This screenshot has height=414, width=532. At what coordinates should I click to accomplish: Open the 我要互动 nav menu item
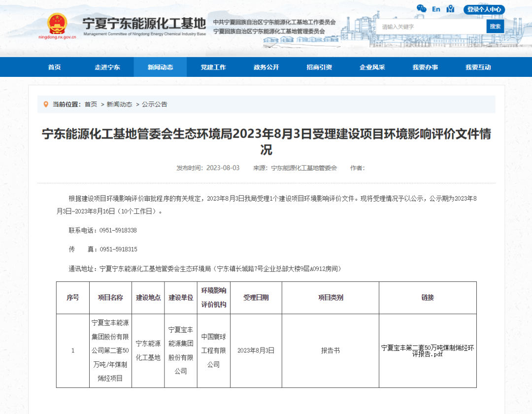click(478, 67)
